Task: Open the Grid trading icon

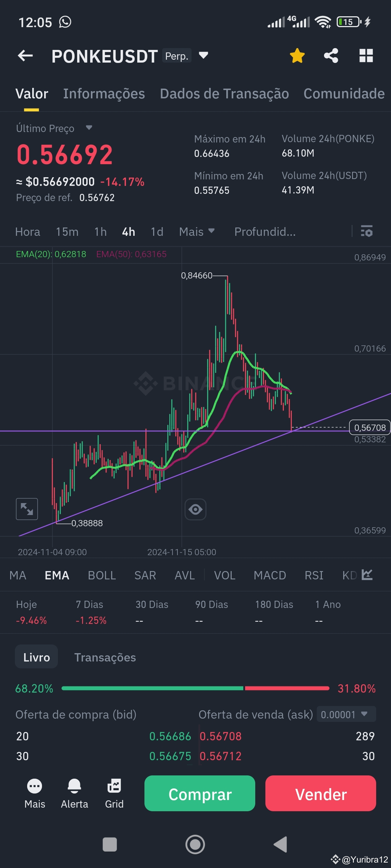Action: click(114, 793)
